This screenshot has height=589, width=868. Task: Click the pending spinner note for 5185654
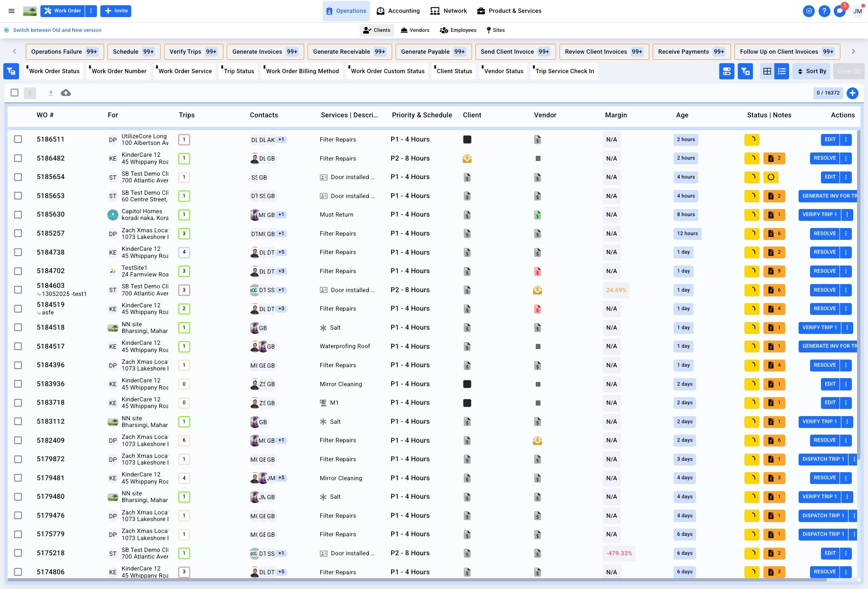point(771,177)
